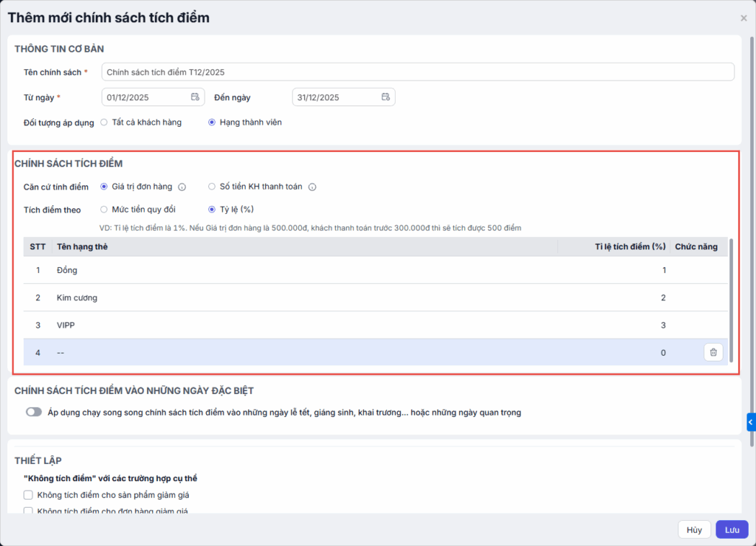Click the rank table vertical scrollbar

coord(731,300)
